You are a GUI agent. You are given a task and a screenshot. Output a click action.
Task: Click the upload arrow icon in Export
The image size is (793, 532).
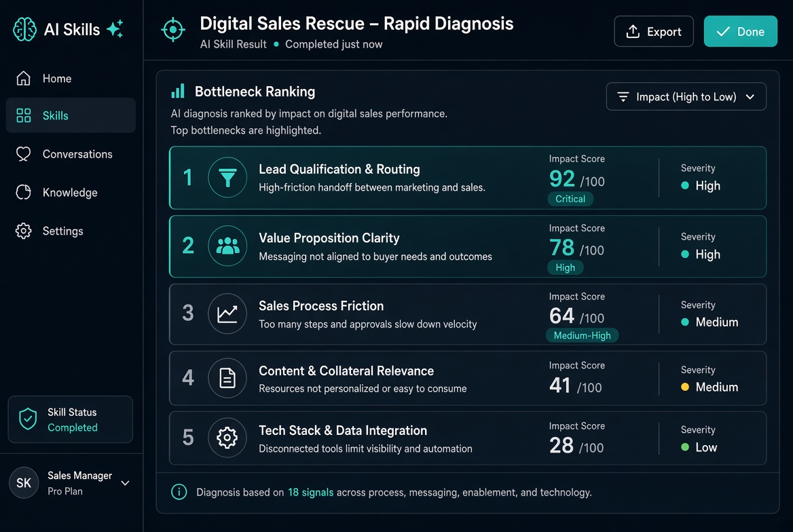click(x=633, y=31)
